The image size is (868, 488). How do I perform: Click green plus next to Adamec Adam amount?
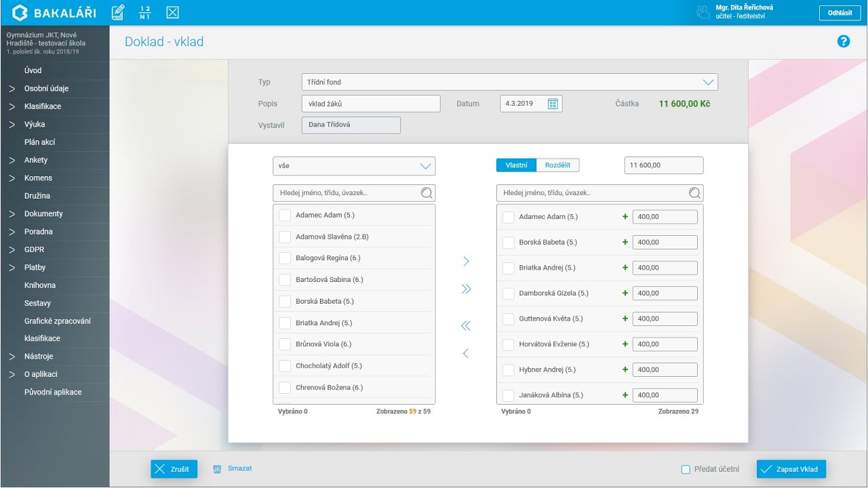(625, 217)
